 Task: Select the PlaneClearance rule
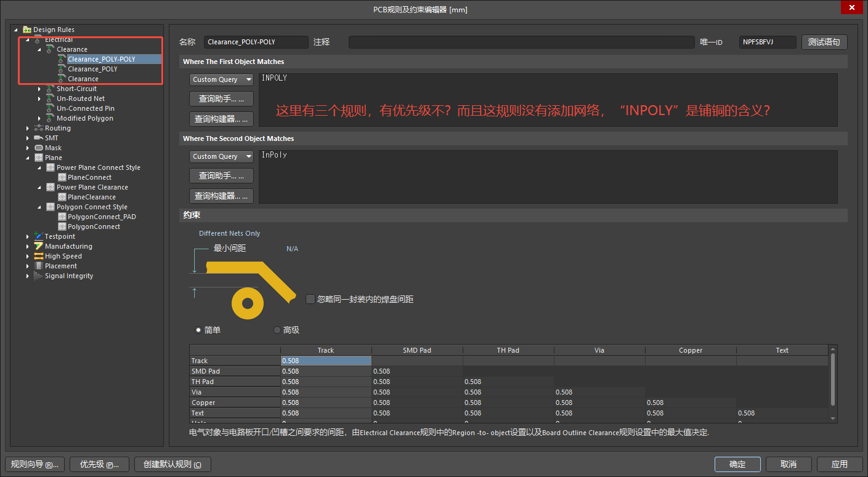pyautogui.click(x=92, y=197)
